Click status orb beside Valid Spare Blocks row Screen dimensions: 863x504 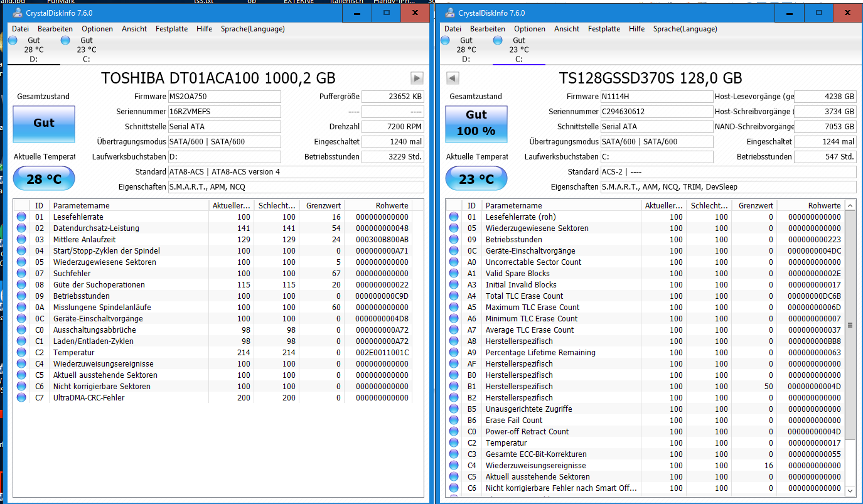click(x=454, y=273)
